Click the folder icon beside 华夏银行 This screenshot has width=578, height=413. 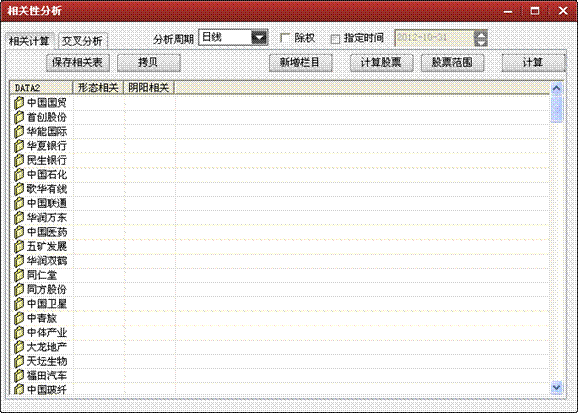tap(19, 146)
